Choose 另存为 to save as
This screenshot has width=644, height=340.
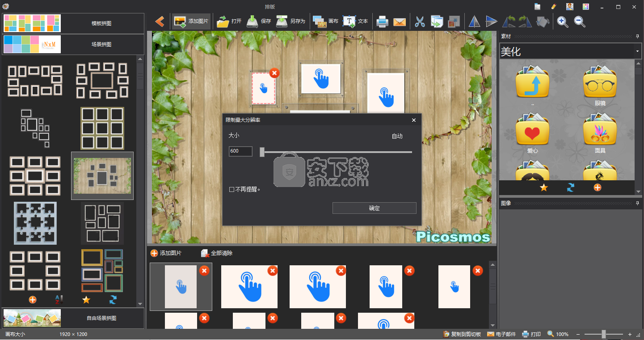pos(290,21)
